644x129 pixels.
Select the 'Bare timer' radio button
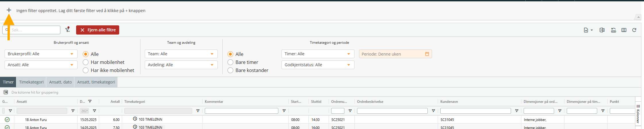[x=230, y=62]
